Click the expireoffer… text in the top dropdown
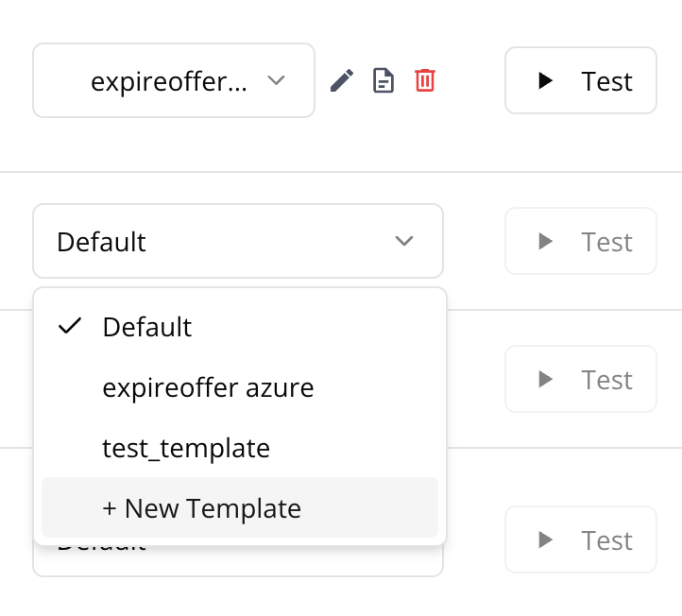Viewport: 682px width, 616px height. (170, 82)
